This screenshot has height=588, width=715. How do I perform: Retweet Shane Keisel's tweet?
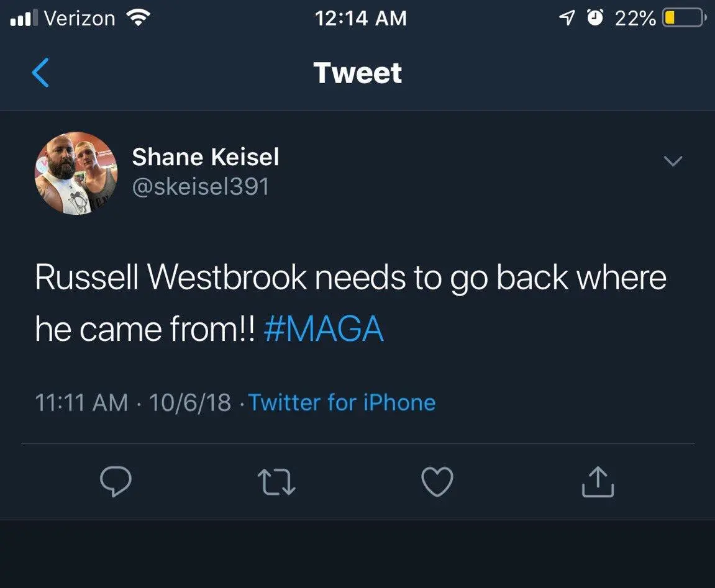point(276,482)
